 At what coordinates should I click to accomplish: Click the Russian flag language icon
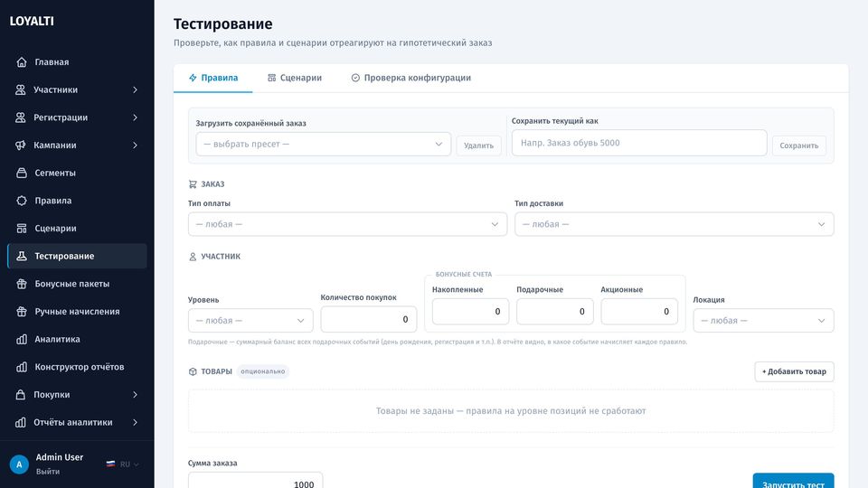tap(110, 465)
